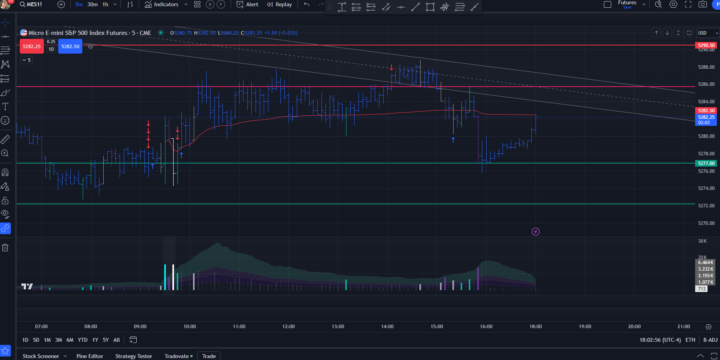Image resolution: width=720 pixels, height=360 pixels.
Task: Select the Text tool in left sidebar
Action: (x=5, y=107)
